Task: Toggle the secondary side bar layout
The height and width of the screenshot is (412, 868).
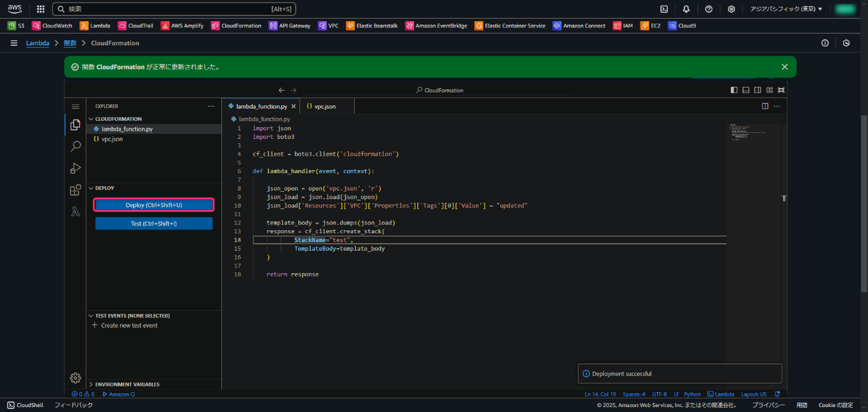Action: point(758,90)
